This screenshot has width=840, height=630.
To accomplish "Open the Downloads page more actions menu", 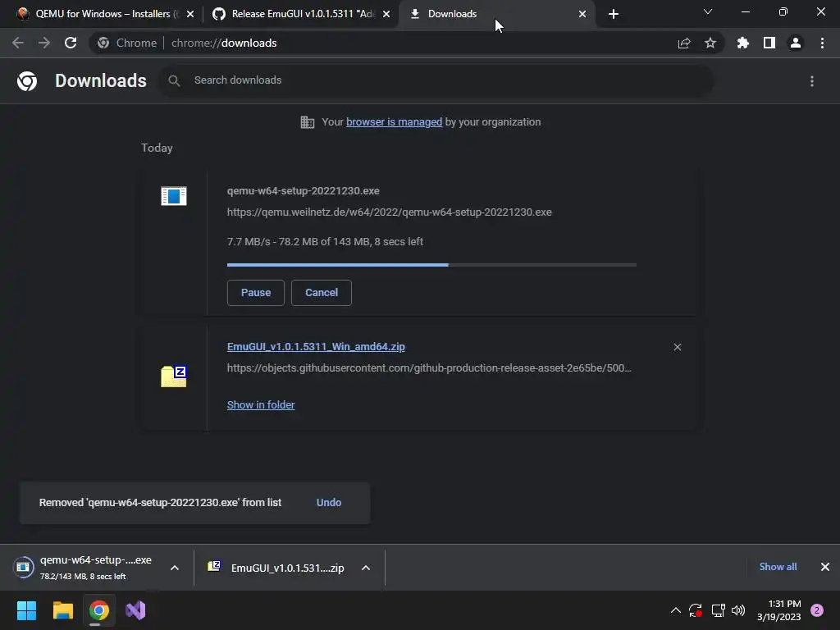I will tap(812, 81).
